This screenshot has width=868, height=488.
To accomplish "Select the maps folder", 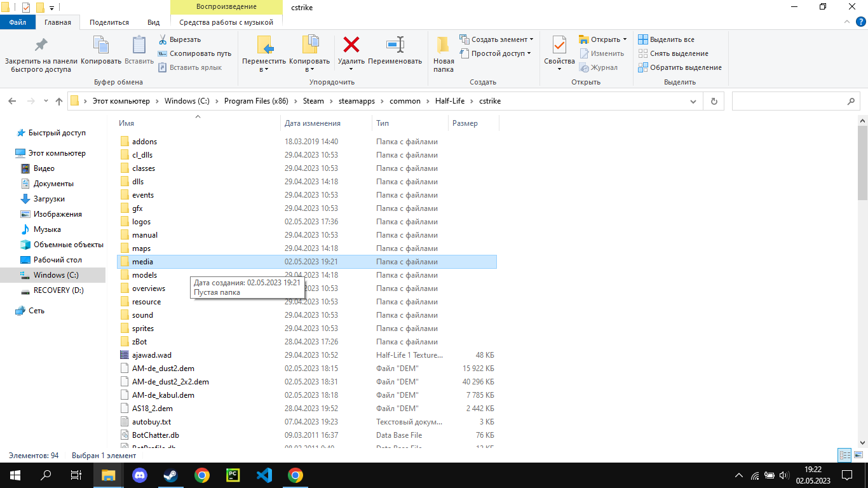I will [307, 248].
